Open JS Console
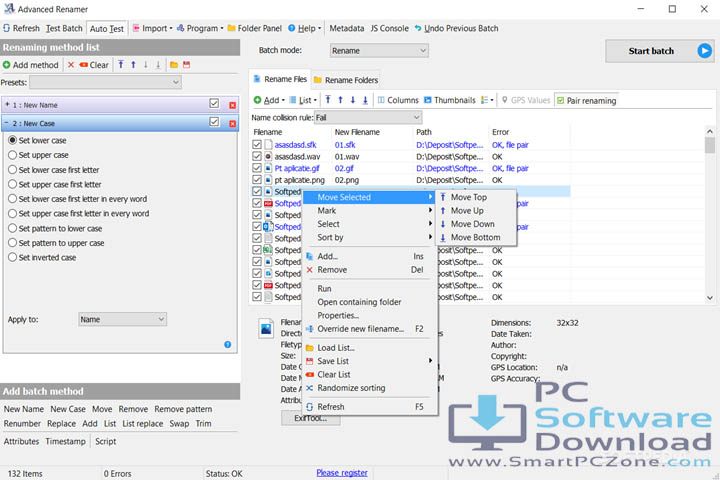Screen dimensions: 720x480 389,28
